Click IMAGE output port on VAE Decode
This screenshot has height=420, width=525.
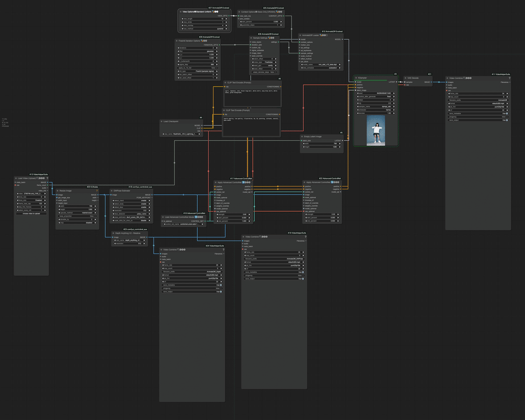[x=431, y=82]
